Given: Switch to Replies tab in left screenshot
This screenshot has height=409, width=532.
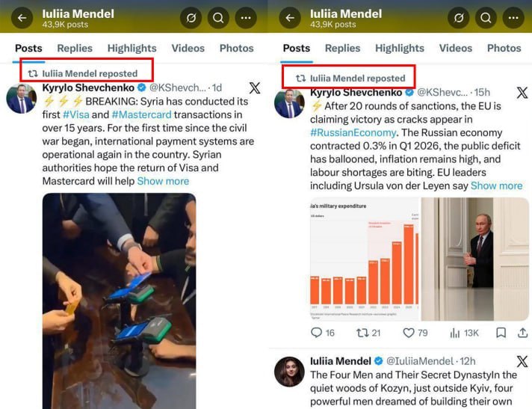Looking at the screenshot, I should pos(75,48).
